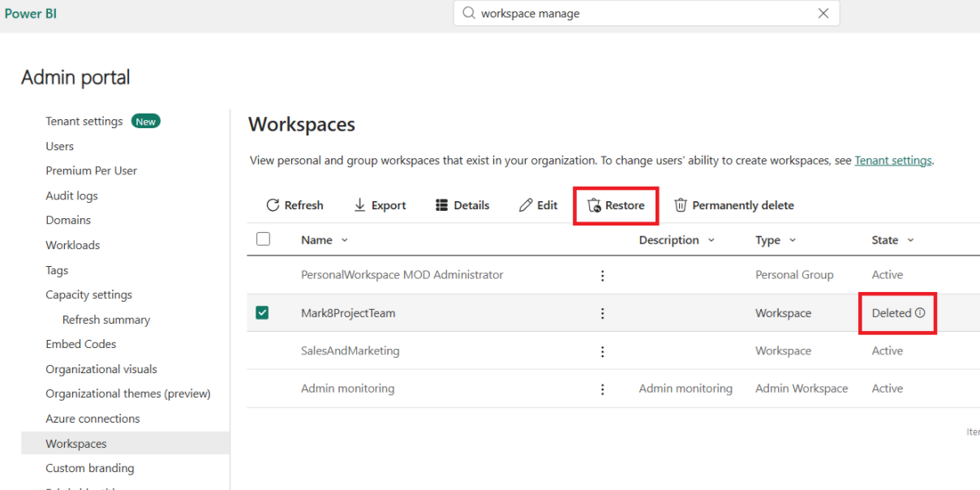The height and width of the screenshot is (490, 980).
Task: Open Custom branding settings
Action: (90, 468)
